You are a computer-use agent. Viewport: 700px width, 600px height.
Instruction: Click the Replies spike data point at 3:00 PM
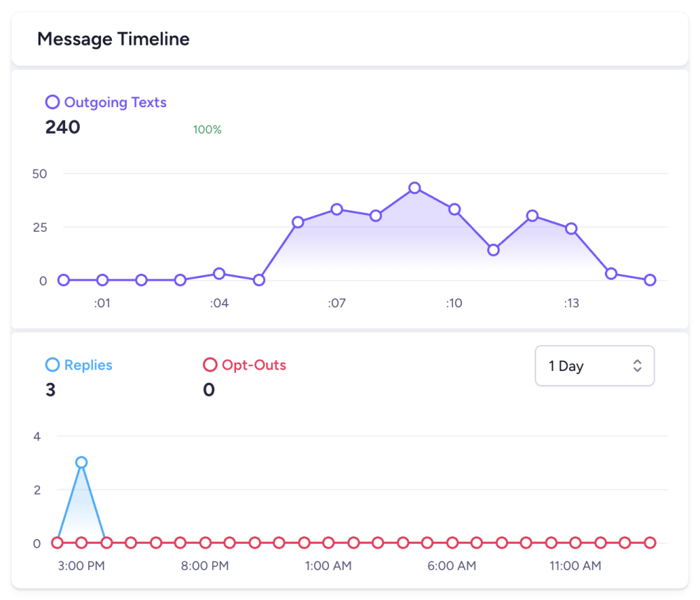pyautogui.click(x=81, y=461)
